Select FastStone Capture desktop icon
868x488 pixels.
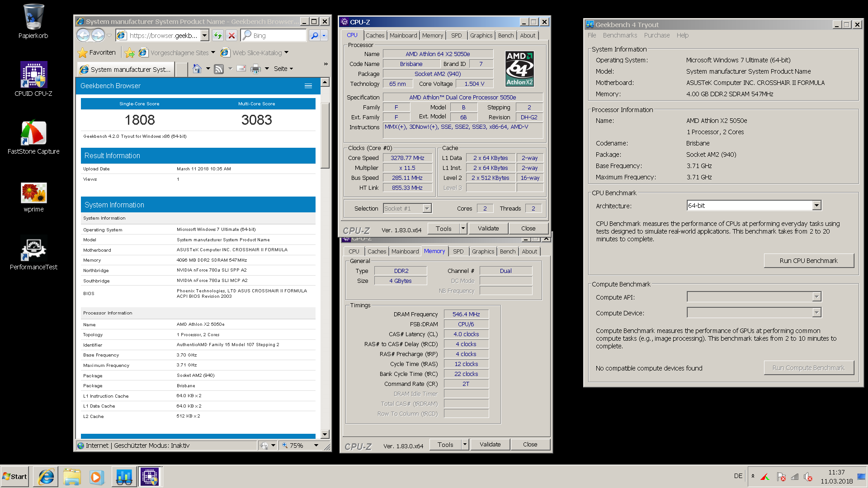coord(33,137)
